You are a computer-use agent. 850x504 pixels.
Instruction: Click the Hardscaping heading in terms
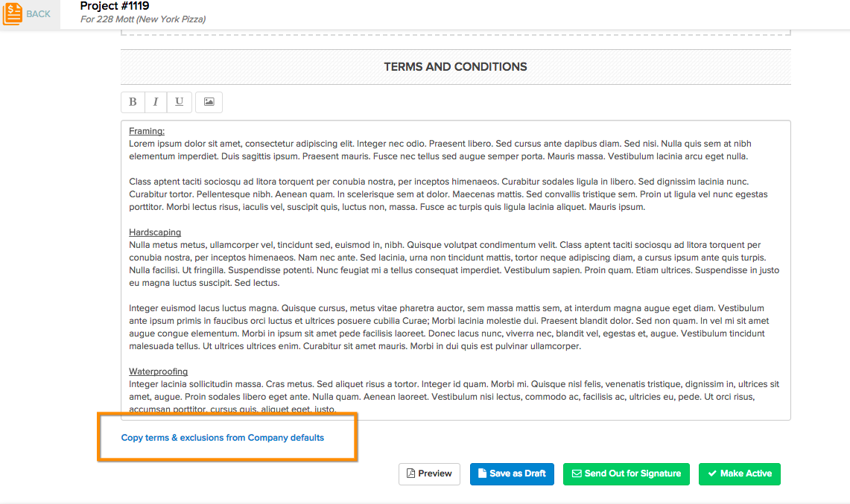tap(155, 232)
